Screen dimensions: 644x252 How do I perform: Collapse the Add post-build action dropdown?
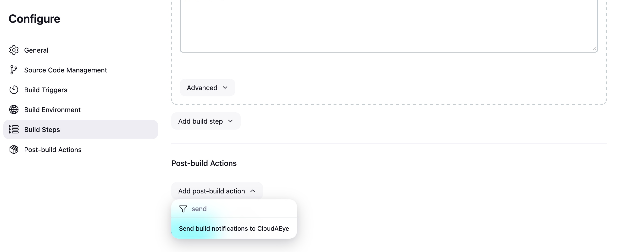point(217,191)
